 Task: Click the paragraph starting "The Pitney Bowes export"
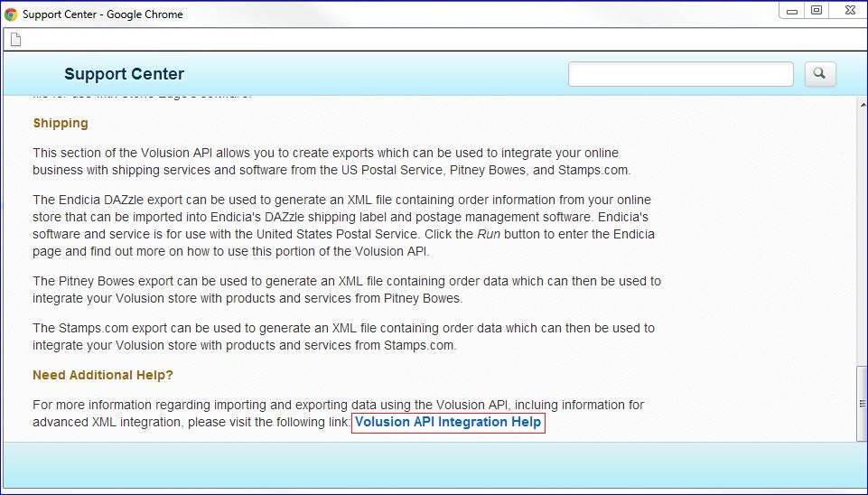coord(347,290)
